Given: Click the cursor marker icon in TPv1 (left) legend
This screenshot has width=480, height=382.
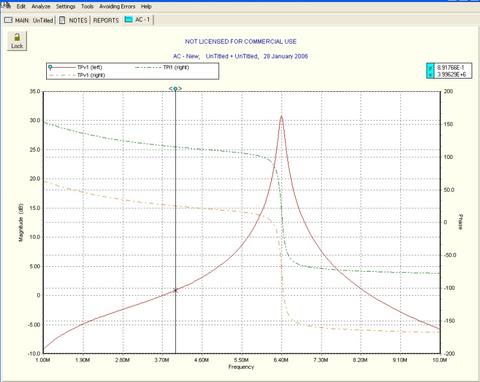Looking at the screenshot, I should 50,67.
